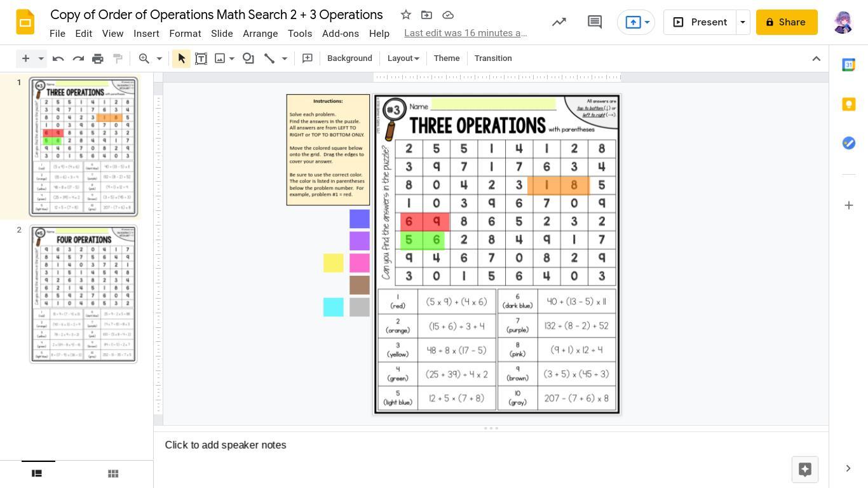
Task: Open the zoom level dropdown arrow
Action: [x=159, y=58]
